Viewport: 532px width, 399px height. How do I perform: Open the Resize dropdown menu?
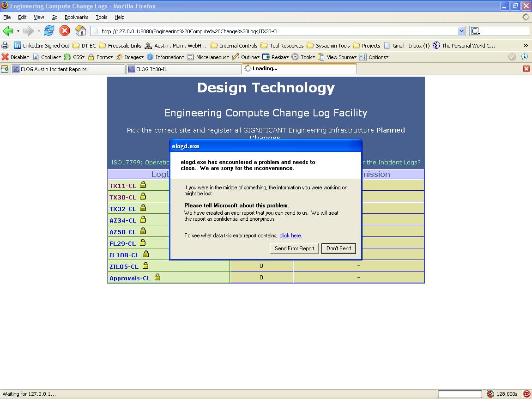(276, 57)
